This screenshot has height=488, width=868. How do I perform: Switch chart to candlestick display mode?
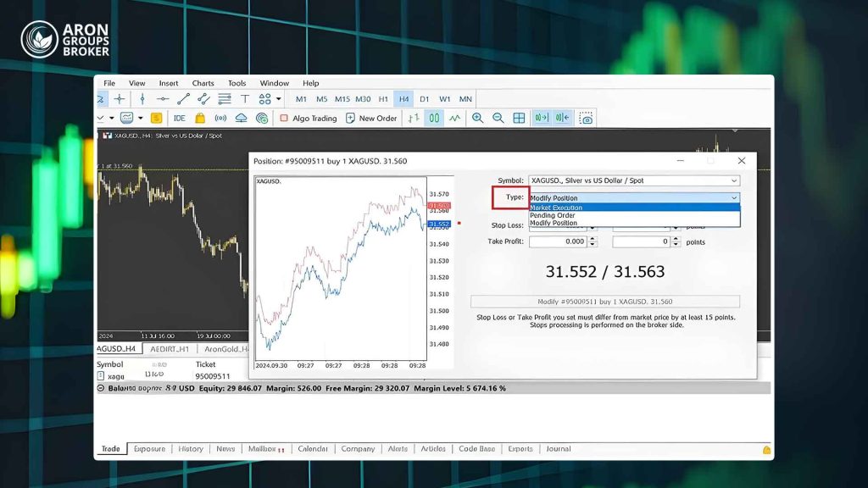[x=434, y=118]
